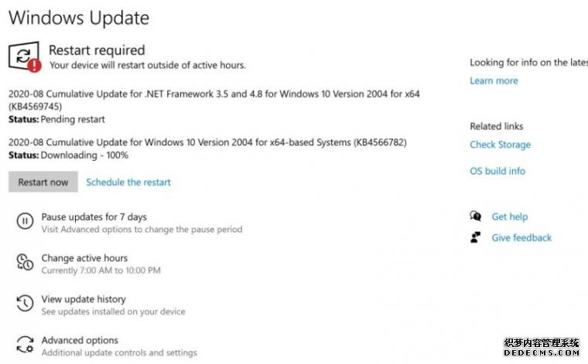
Task: Open the Learn more link
Action: pos(494,81)
